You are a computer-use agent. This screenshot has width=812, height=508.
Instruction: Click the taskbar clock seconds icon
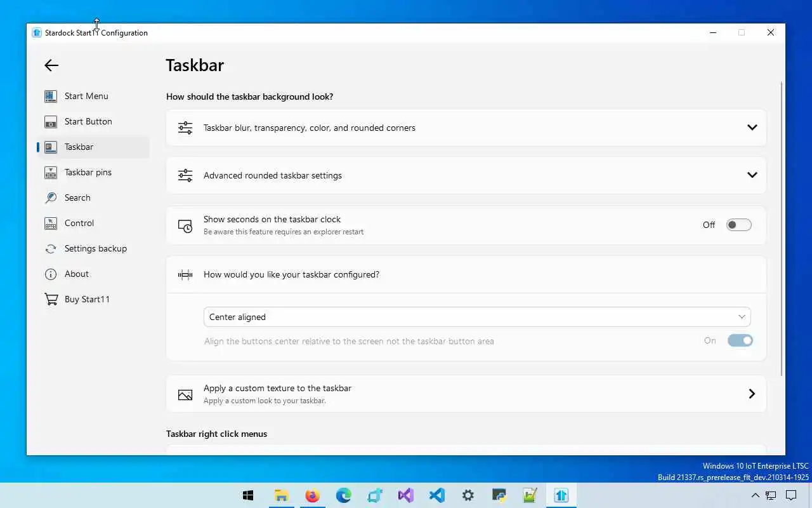click(x=185, y=226)
